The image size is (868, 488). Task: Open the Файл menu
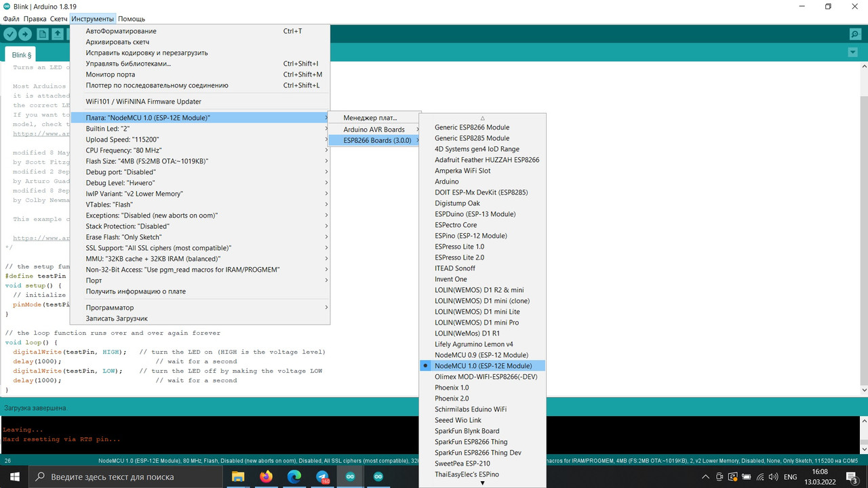(11, 18)
